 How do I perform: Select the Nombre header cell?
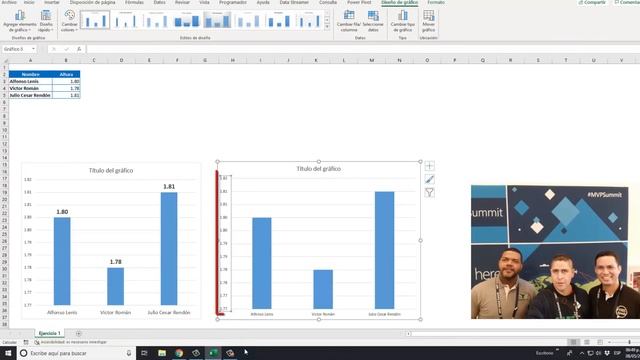31,74
